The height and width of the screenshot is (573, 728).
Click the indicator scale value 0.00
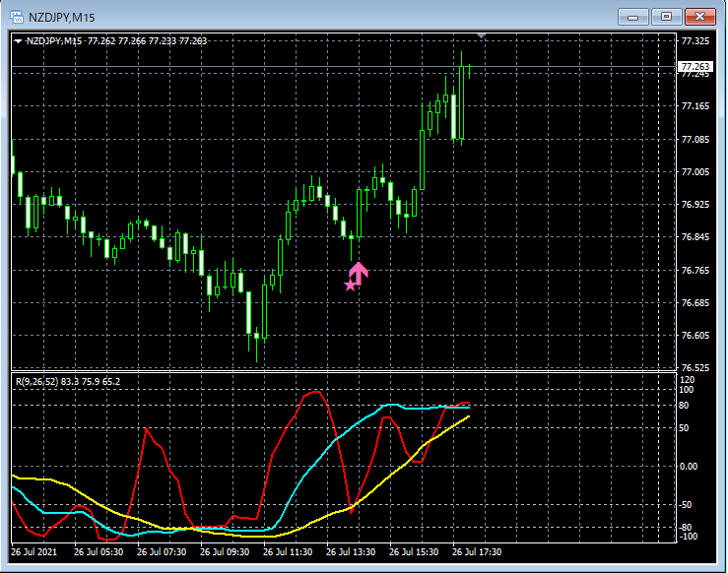[689, 467]
